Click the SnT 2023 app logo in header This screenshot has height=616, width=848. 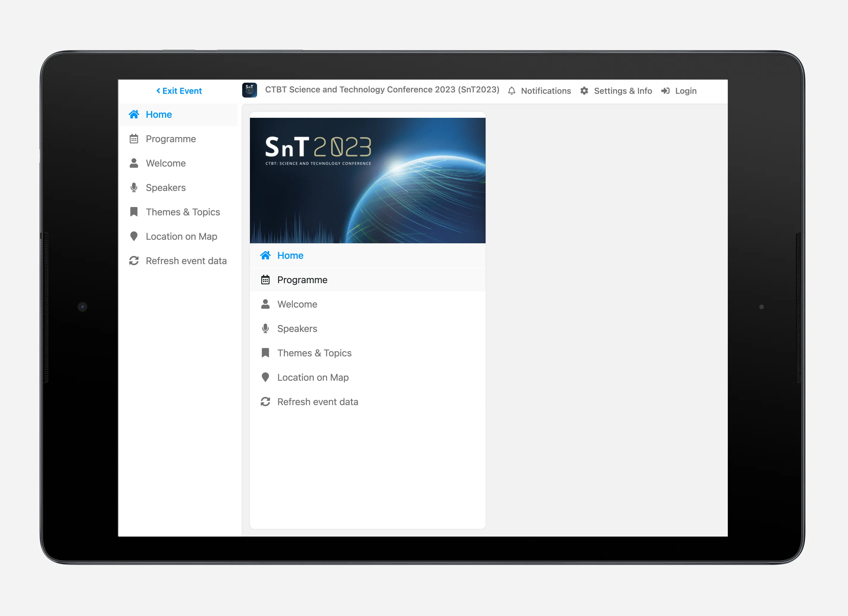pos(249,90)
